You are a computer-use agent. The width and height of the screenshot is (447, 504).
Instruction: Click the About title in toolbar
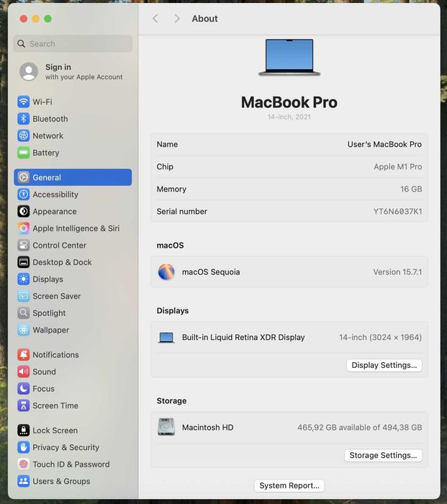(x=204, y=19)
